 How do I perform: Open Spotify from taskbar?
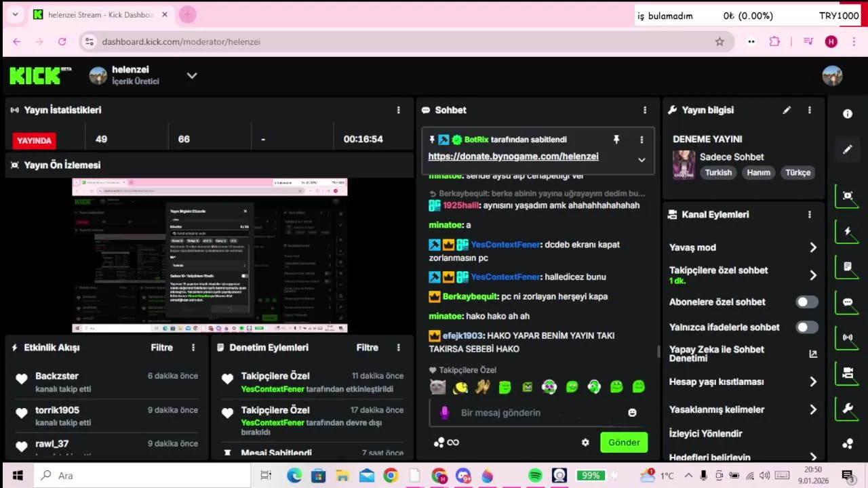[x=535, y=476]
